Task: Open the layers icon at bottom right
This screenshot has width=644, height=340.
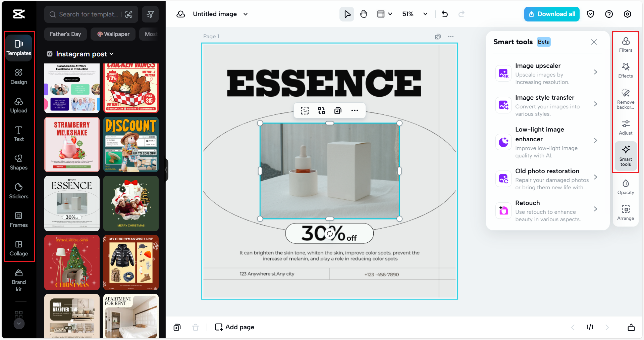Action: click(631, 327)
